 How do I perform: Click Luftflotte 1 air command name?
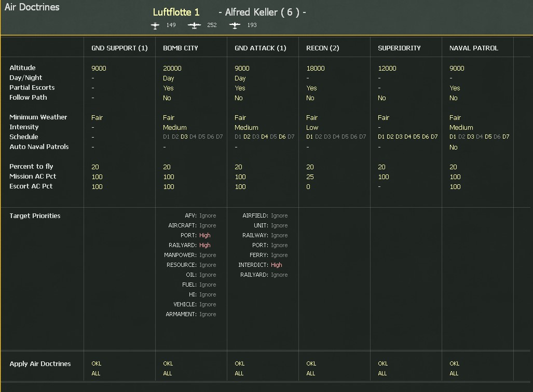click(176, 12)
